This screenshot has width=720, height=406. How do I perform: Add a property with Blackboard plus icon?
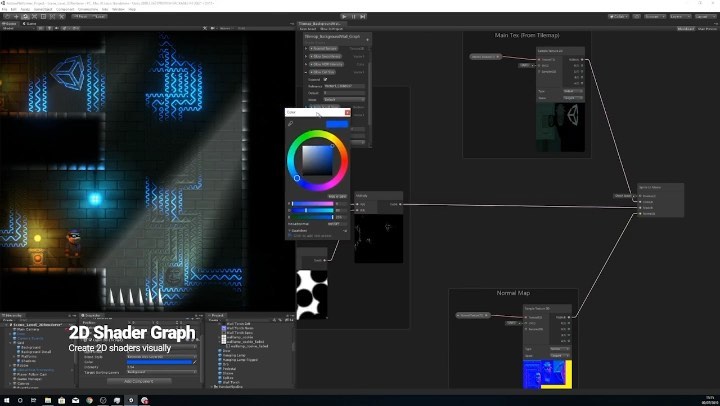(367, 39)
